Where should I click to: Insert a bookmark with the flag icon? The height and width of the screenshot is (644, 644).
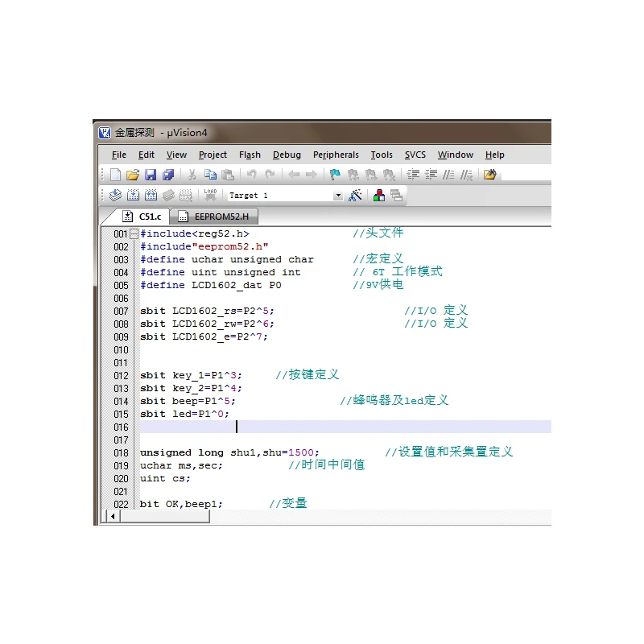335,175
